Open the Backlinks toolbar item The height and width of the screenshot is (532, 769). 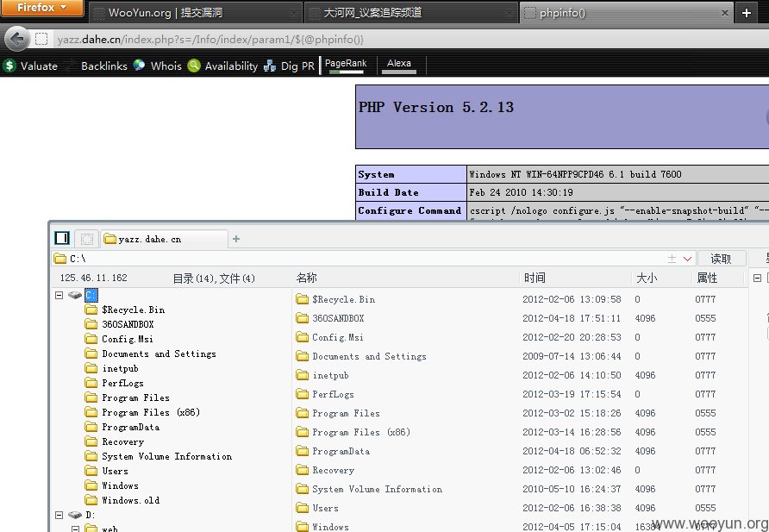pos(103,66)
